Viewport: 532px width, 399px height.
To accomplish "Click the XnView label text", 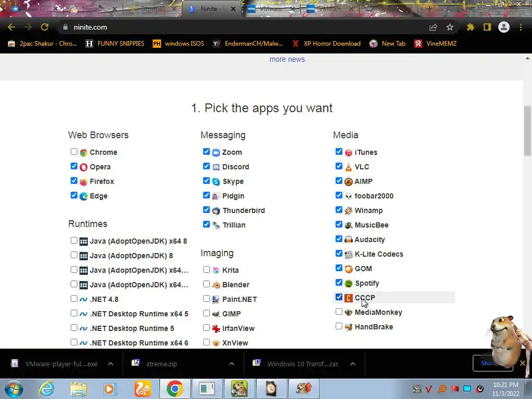I will 235,343.
